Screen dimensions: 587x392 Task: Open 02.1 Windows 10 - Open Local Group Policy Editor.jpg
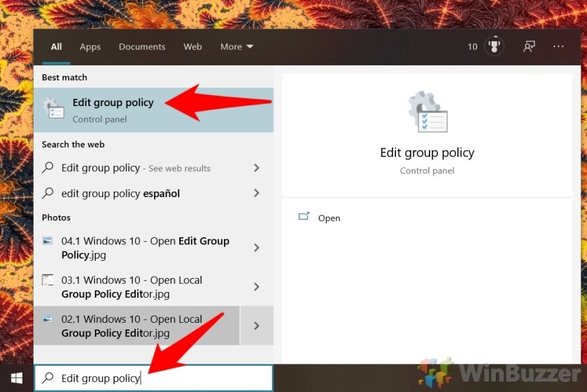pyautogui.click(x=136, y=325)
